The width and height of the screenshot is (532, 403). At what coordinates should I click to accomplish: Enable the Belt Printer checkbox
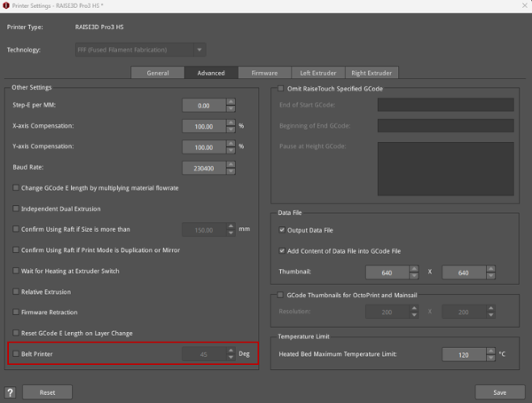pos(16,353)
